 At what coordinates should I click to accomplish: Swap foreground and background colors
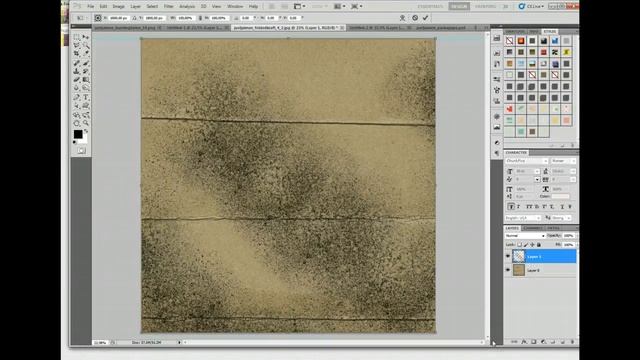coord(86,131)
